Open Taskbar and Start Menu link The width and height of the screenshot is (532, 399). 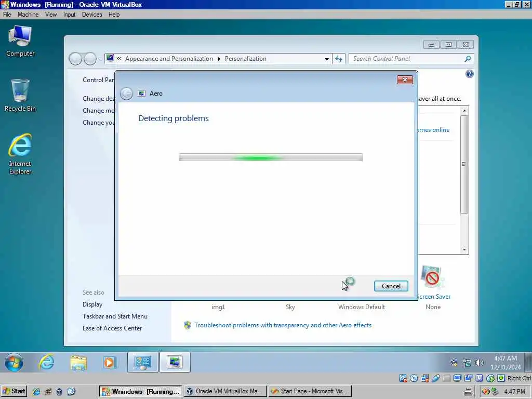click(115, 316)
